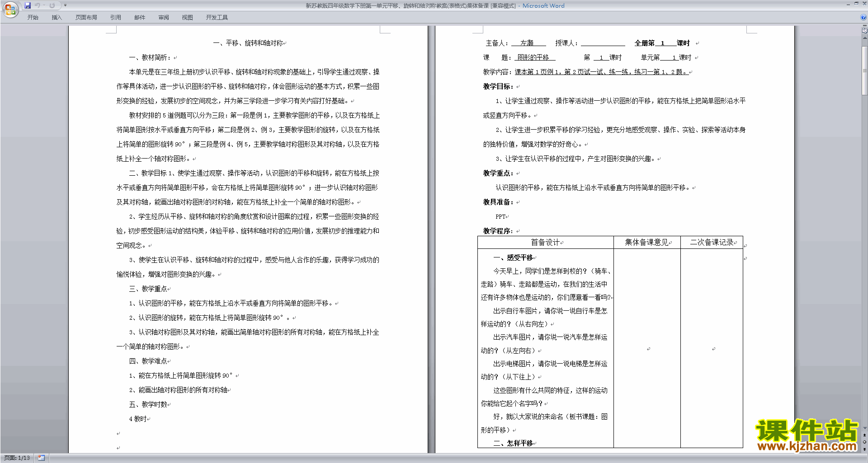Open Customize Quick Access Toolbar dropdown
The height and width of the screenshot is (463, 868).
click(65, 5)
